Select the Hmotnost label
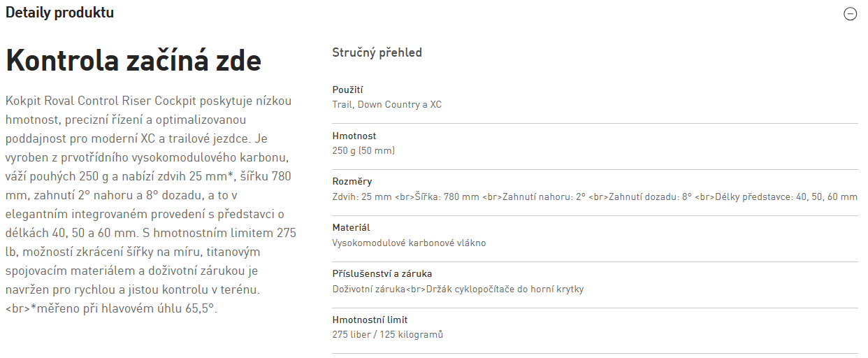 pyautogui.click(x=354, y=136)
